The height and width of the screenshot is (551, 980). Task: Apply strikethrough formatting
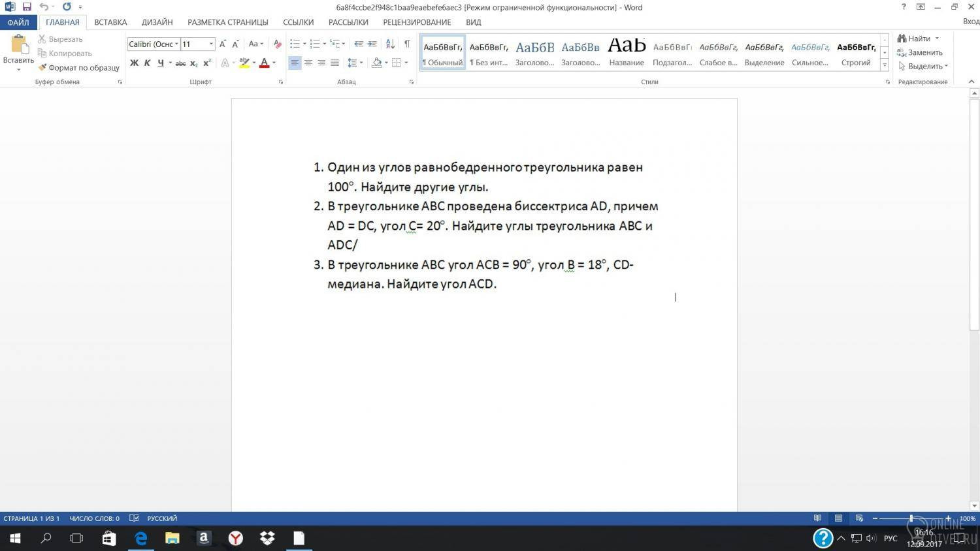(180, 63)
